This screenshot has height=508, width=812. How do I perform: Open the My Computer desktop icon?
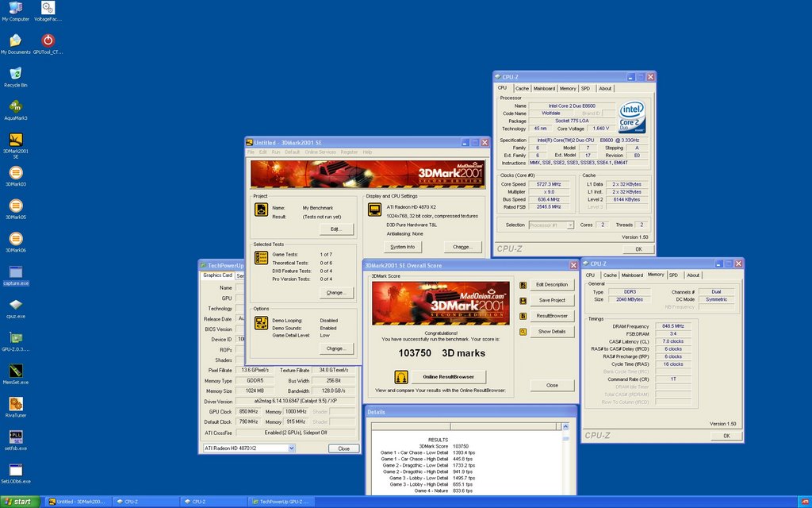coord(16,11)
